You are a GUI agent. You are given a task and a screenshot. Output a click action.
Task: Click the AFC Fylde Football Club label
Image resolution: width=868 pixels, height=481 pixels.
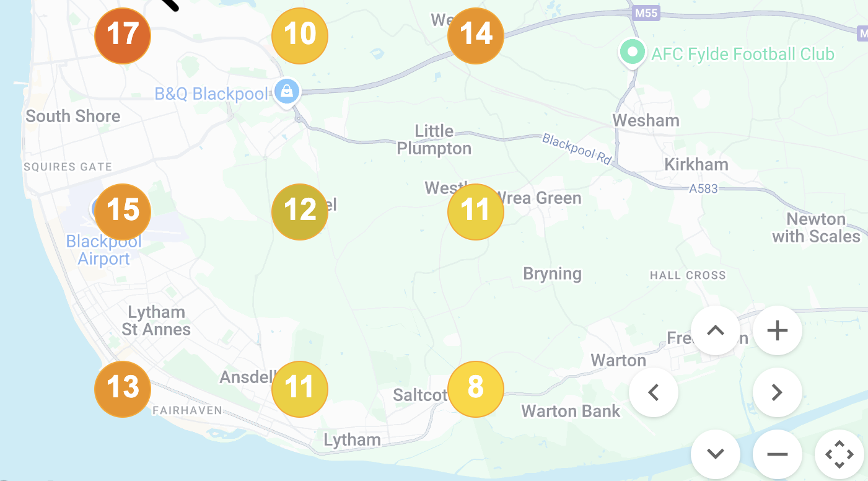pos(742,54)
